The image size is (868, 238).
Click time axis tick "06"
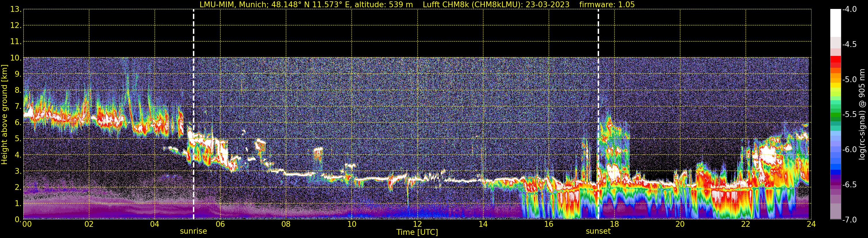tap(220, 224)
